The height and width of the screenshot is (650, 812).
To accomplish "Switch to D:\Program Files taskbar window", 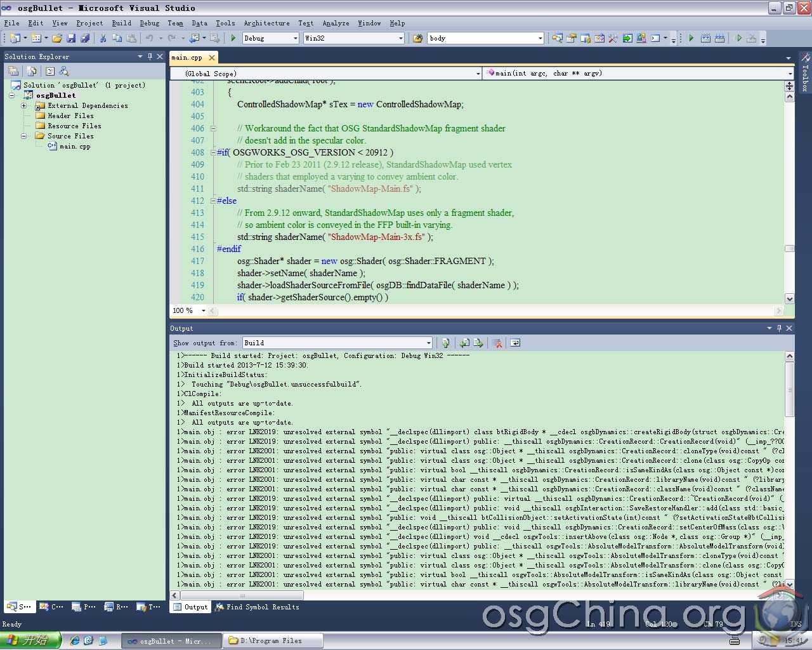I will pos(273,641).
